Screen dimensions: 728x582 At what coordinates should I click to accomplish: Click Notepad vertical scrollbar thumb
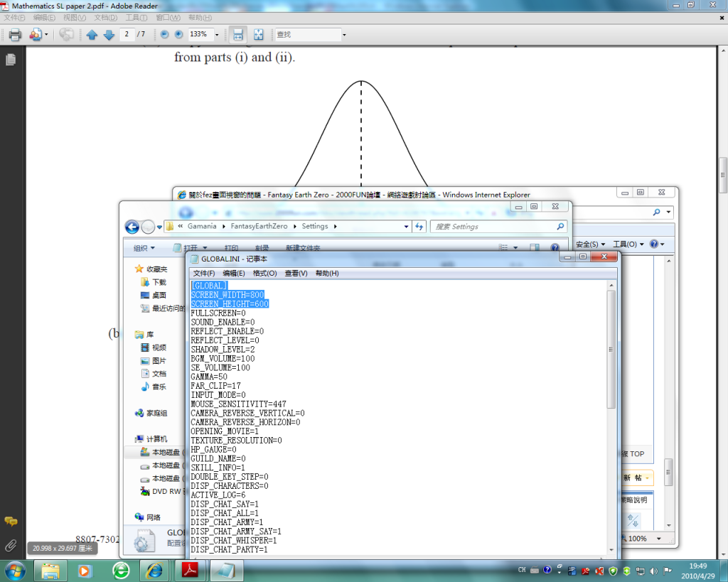coord(611,350)
